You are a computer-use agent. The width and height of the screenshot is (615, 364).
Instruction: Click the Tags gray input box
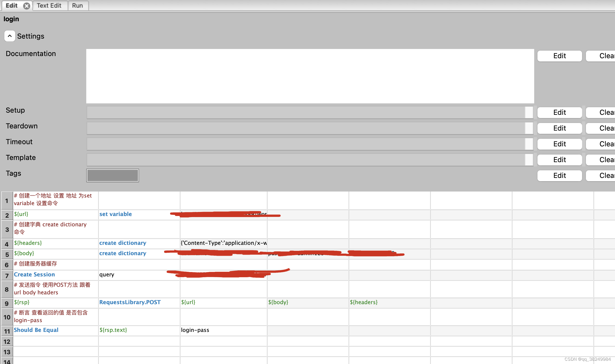[112, 175]
